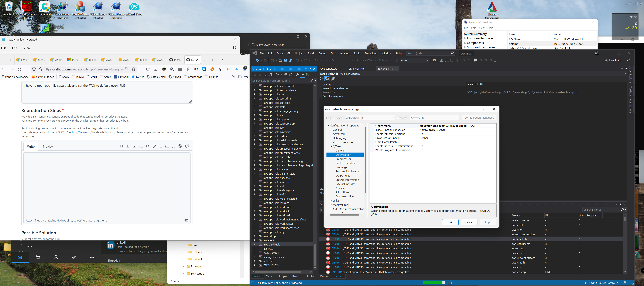This screenshot has height=286, width=644.
Task: Expand the aws-crt-cpp node in Solution Explorer
Action: coord(254,236)
